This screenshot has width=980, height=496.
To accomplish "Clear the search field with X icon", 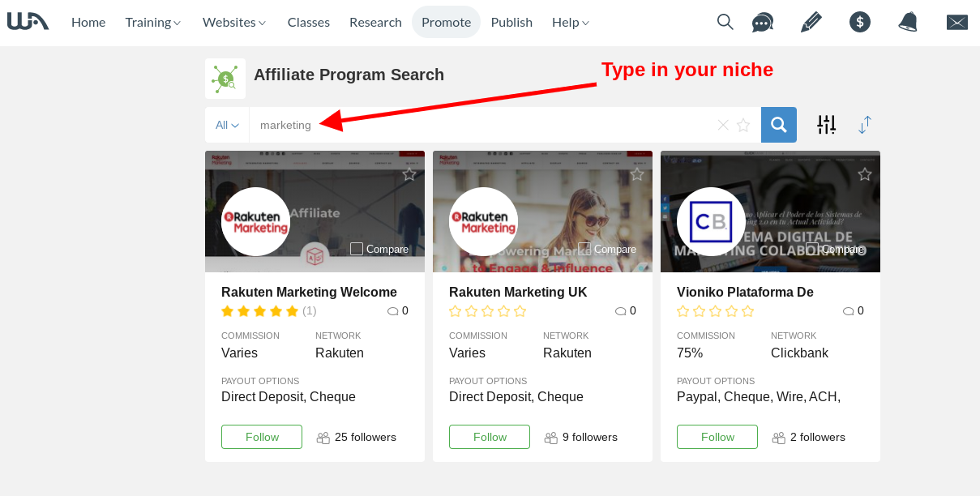I will 723,125.
